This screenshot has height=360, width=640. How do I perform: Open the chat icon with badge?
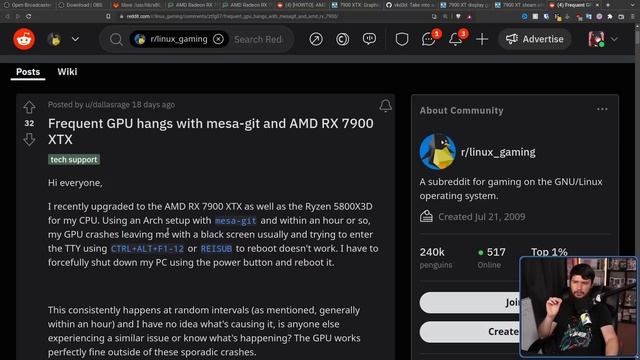pos(429,39)
